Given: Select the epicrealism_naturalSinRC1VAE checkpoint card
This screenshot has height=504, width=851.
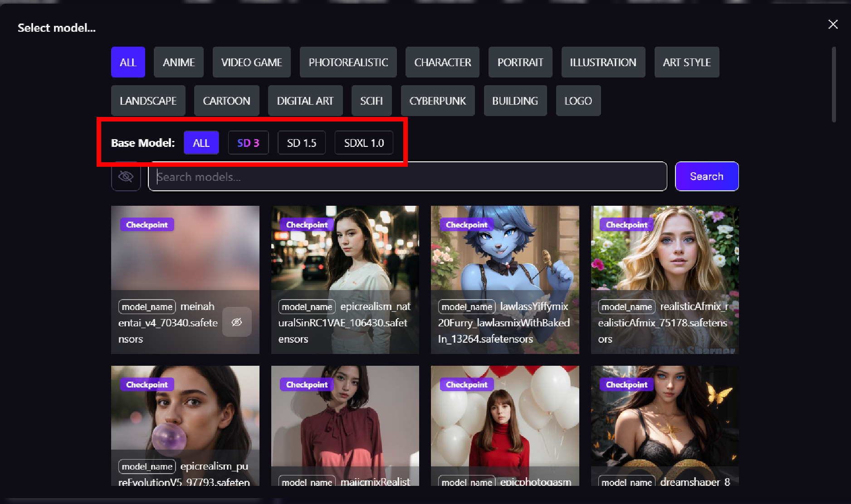Looking at the screenshot, I should [x=345, y=280].
